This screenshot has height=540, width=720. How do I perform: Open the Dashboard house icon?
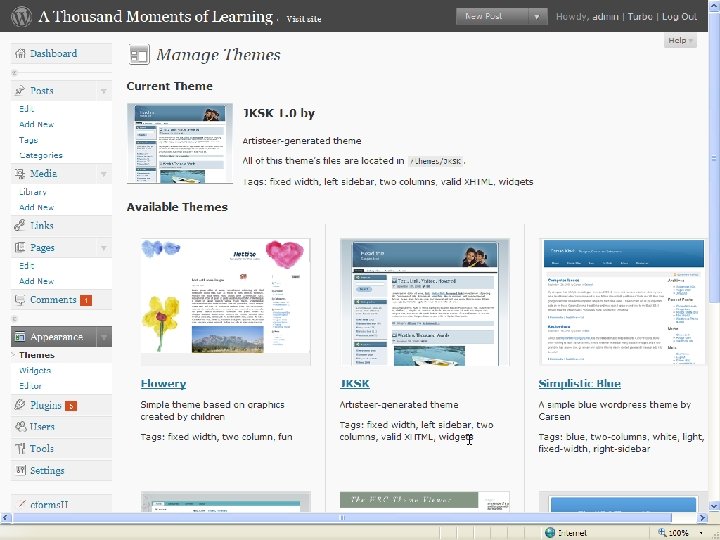coord(20,53)
